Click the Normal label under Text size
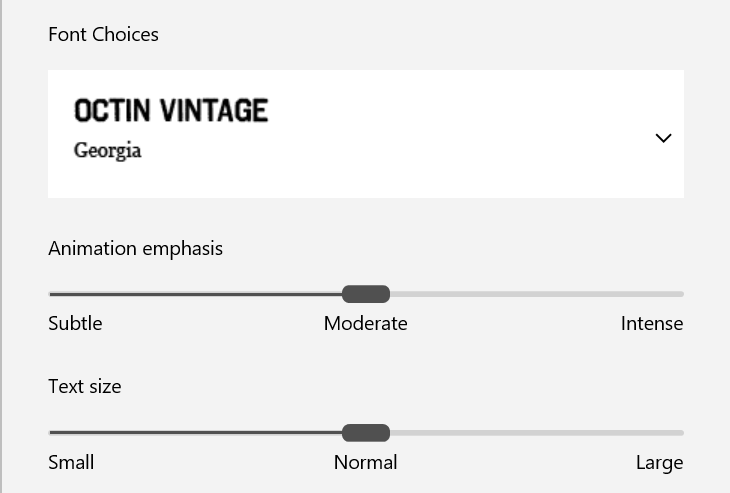The width and height of the screenshot is (730, 493). pyautogui.click(x=366, y=463)
